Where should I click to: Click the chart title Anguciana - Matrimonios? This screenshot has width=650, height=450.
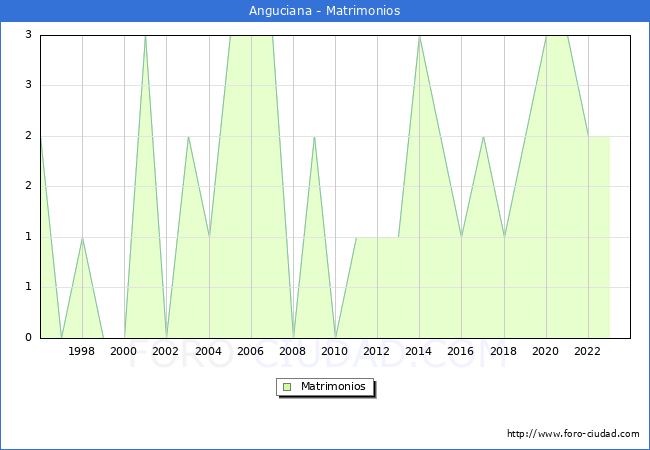(325, 11)
